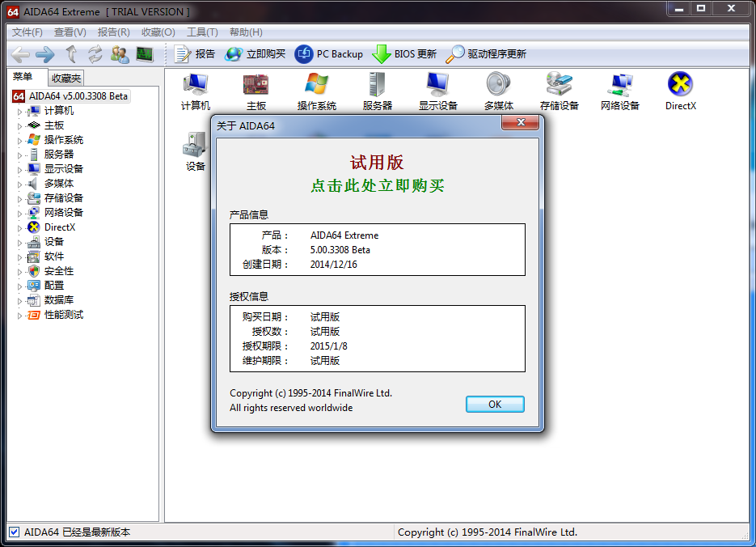Click the 2014/12/16 creation date value
The image size is (756, 547).
[334, 265]
